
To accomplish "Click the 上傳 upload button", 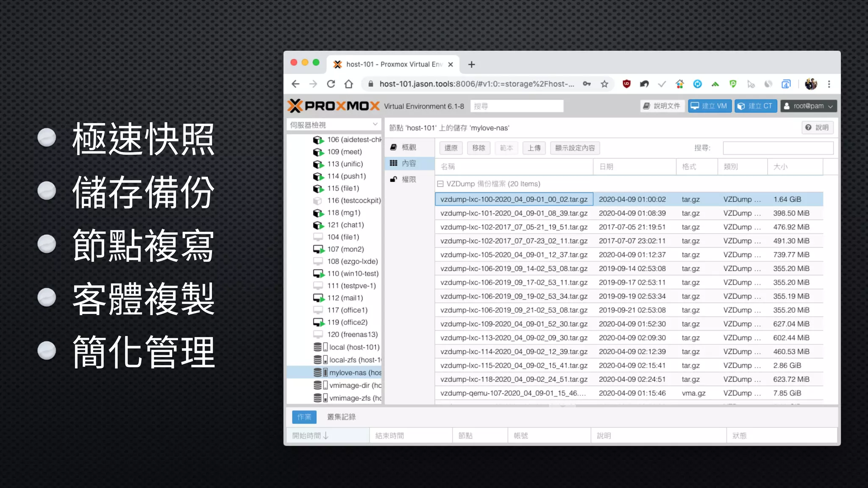I will click(534, 148).
